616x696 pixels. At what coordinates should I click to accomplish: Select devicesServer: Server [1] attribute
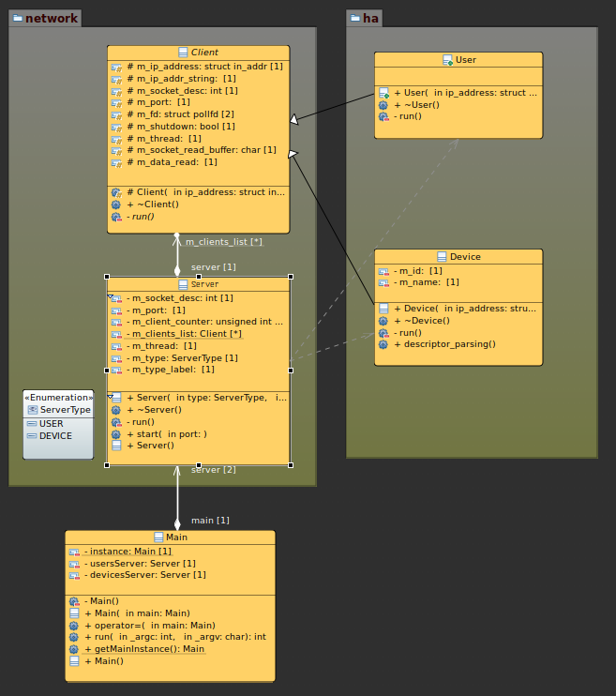click(x=145, y=575)
